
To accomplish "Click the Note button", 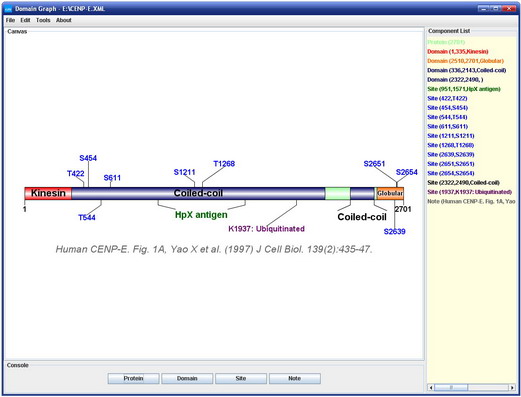I will (x=295, y=378).
